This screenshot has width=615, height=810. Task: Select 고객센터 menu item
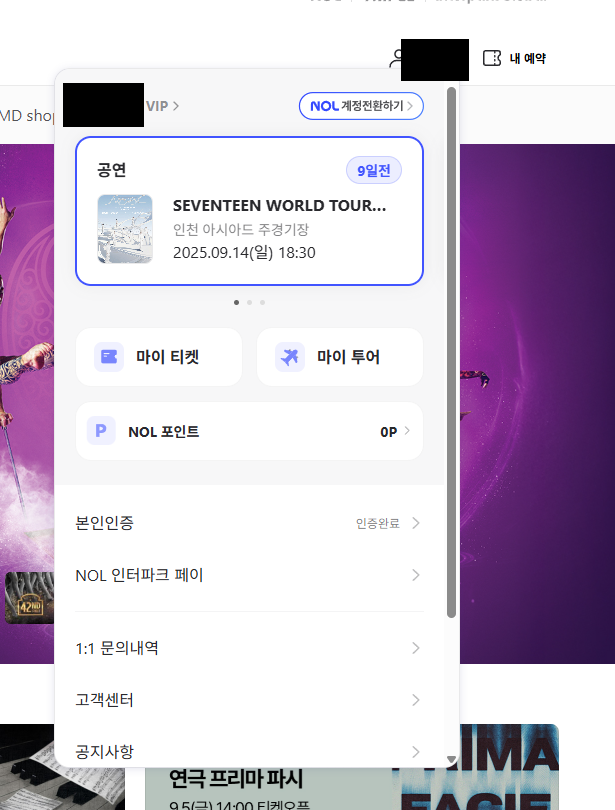(105, 700)
